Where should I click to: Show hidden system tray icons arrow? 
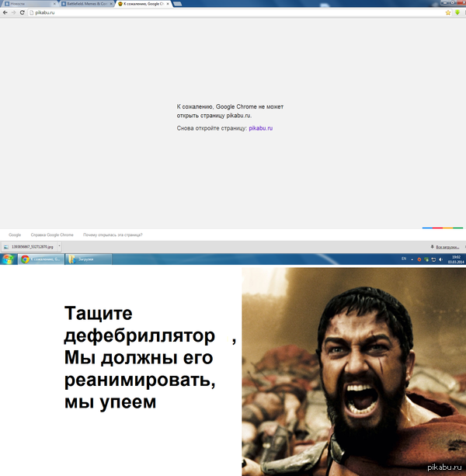[x=412, y=259]
